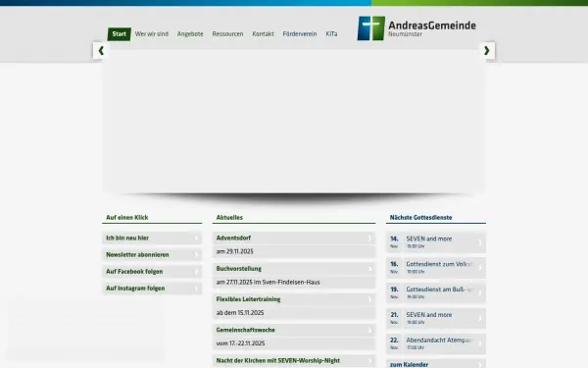Viewport: 588px width, 368px height.
Task: Click AndreasGemeinde Neumünster title text
Action: 432,28
